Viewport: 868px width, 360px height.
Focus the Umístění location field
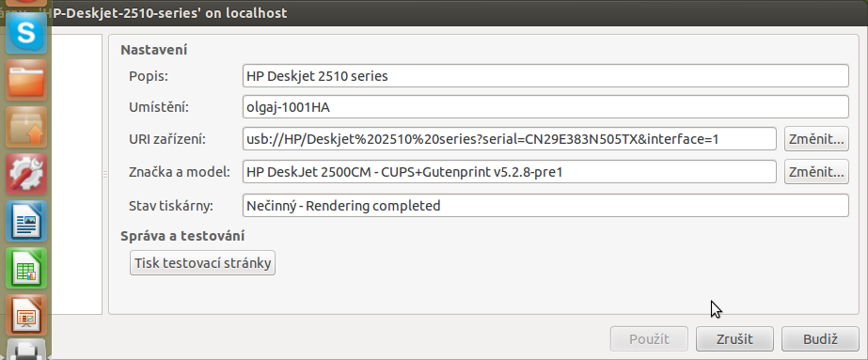pyautogui.click(x=545, y=107)
